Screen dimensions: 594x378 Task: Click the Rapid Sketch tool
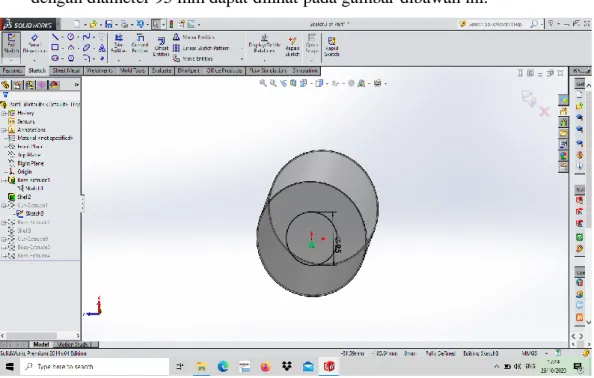click(x=331, y=46)
